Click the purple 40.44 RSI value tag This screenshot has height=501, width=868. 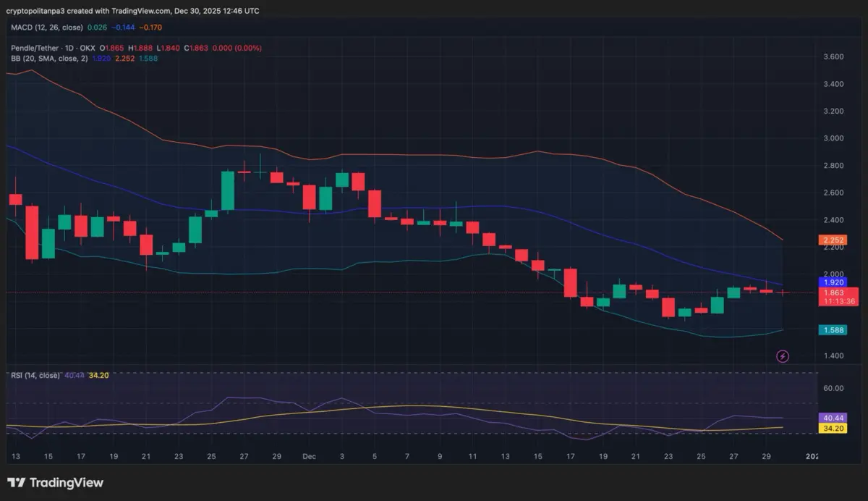pyautogui.click(x=831, y=418)
